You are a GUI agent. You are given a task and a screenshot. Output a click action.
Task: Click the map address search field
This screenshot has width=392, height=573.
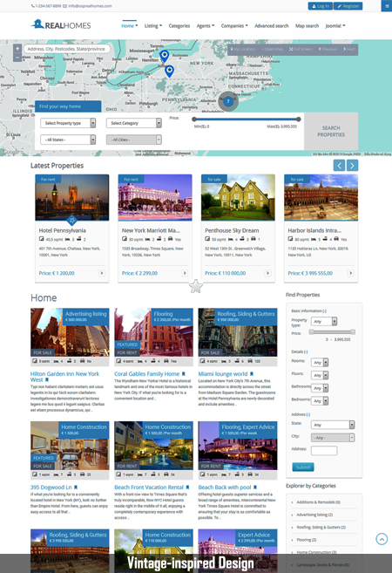pyautogui.click(x=67, y=49)
